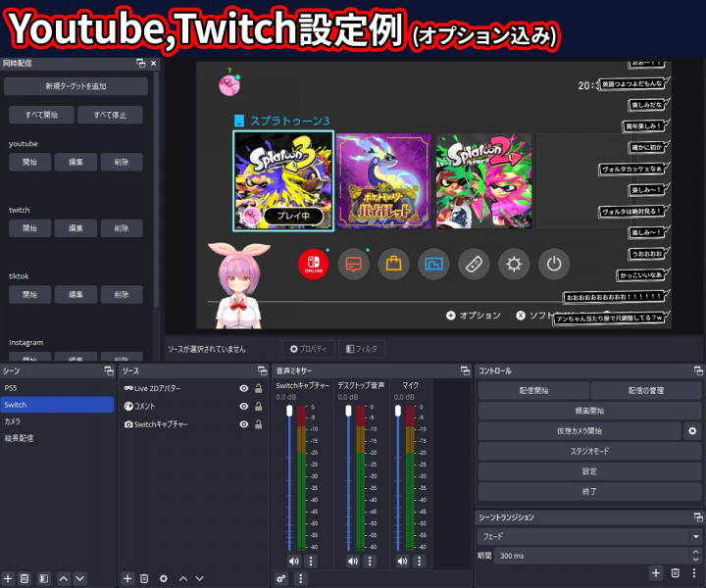Toggle visibility of Live 2Dアバター source
The width and height of the screenshot is (706, 588).
point(243,388)
